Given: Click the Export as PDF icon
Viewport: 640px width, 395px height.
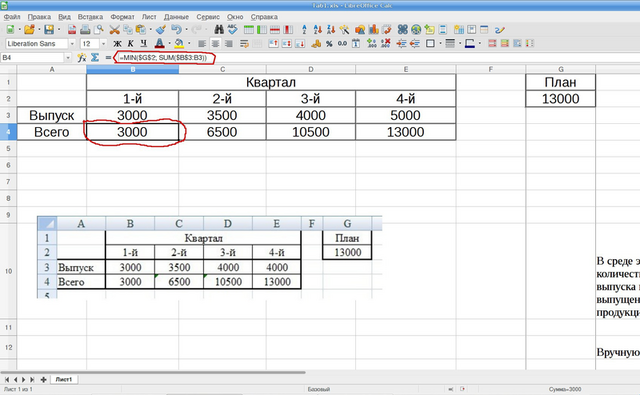Looking at the screenshot, I should pos(72,29).
